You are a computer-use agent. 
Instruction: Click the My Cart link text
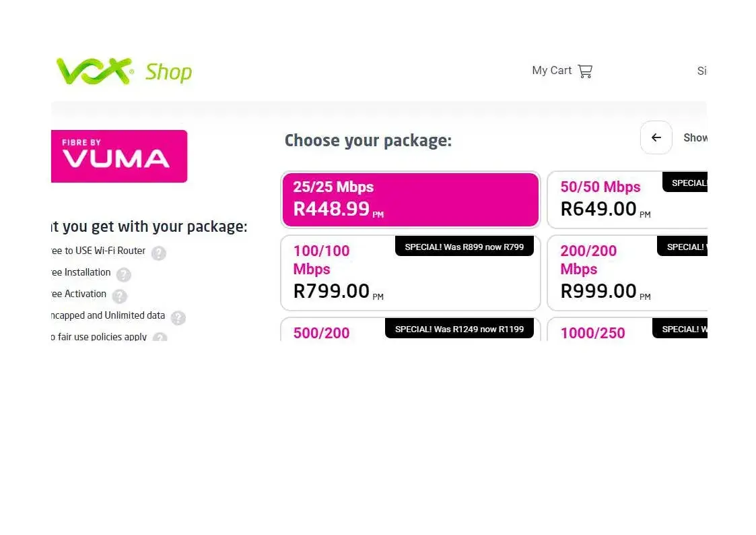pyautogui.click(x=551, y=71)
